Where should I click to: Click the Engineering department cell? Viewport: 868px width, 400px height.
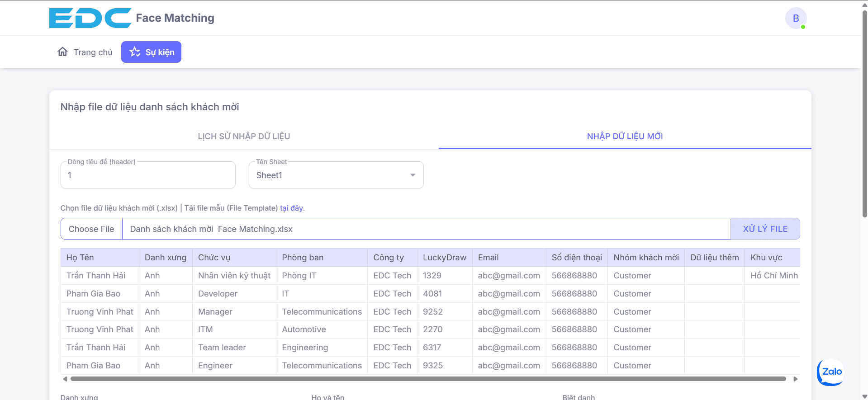322,348
